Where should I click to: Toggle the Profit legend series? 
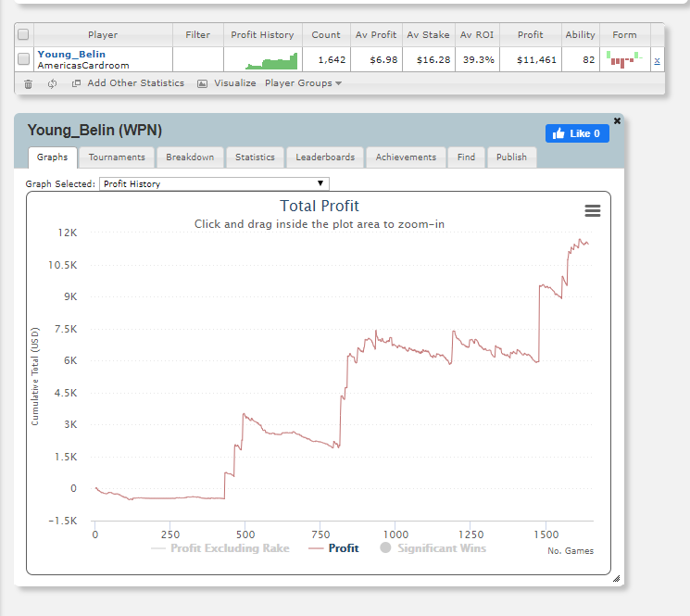pos(333,548)
